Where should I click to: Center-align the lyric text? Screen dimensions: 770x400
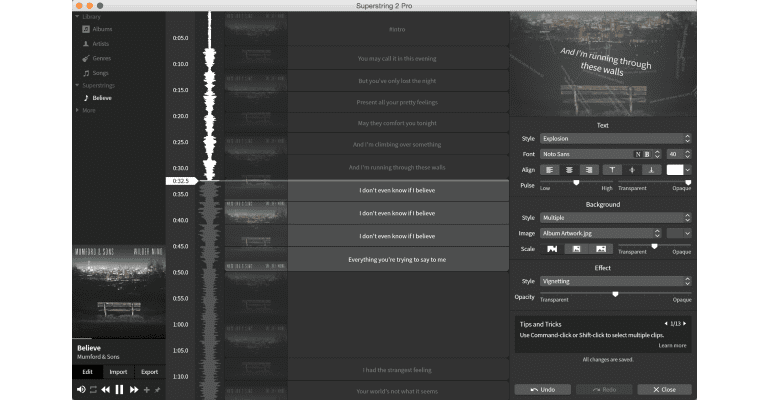[x=569, y=170]
